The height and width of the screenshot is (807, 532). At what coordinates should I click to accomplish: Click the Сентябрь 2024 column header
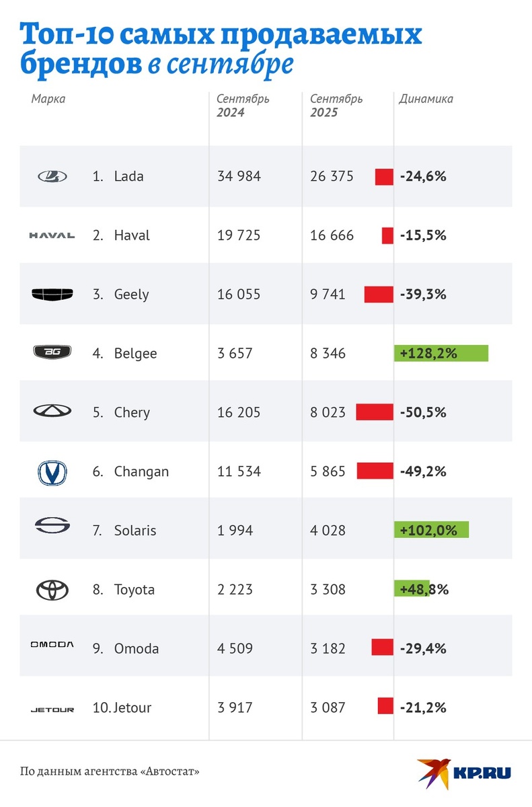coord(243,106)
